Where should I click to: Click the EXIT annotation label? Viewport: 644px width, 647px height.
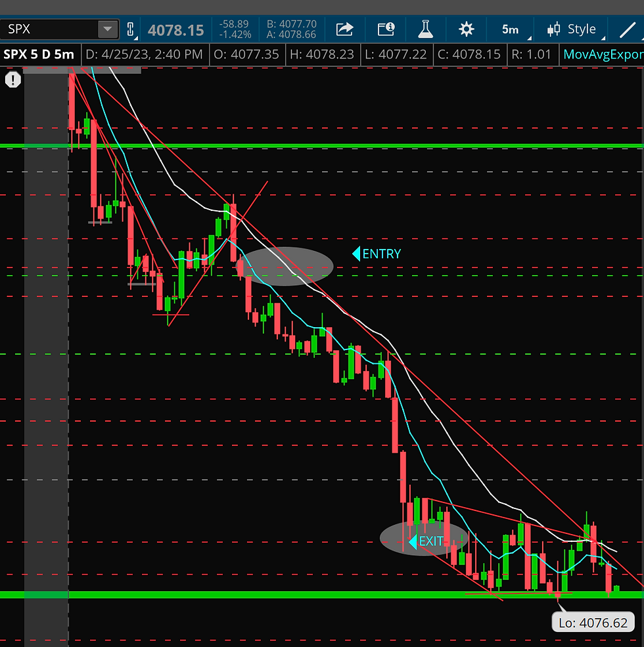click(x=426, y=541)
